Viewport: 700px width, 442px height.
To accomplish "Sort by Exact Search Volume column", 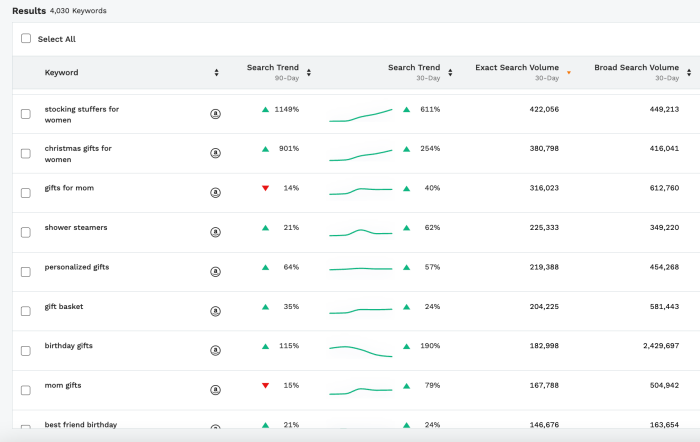I will click(569, 73).
